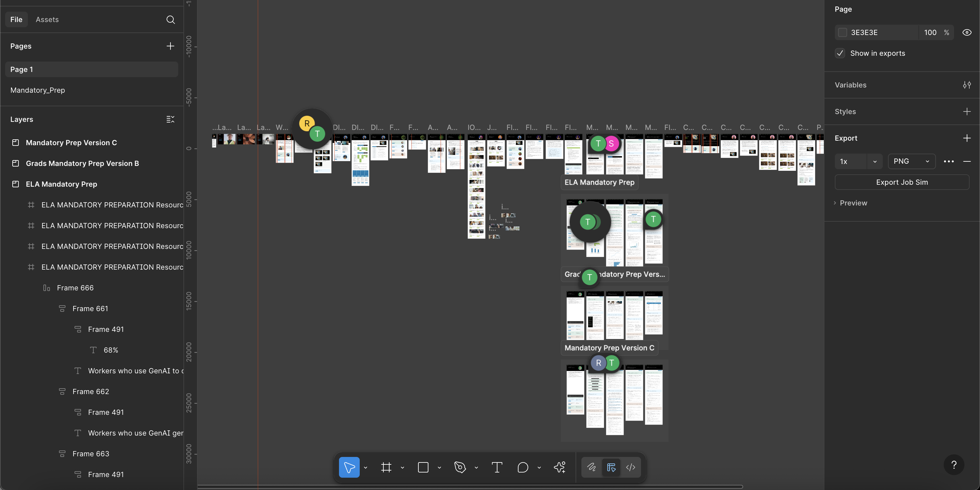980x490 pixels.
Task: Select the Frame tool
Action: pyautogui.click(x=386, y=467)
